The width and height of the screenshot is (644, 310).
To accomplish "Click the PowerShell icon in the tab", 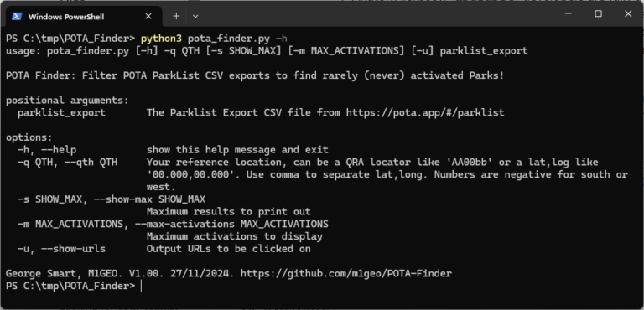I will pos(17,17).
